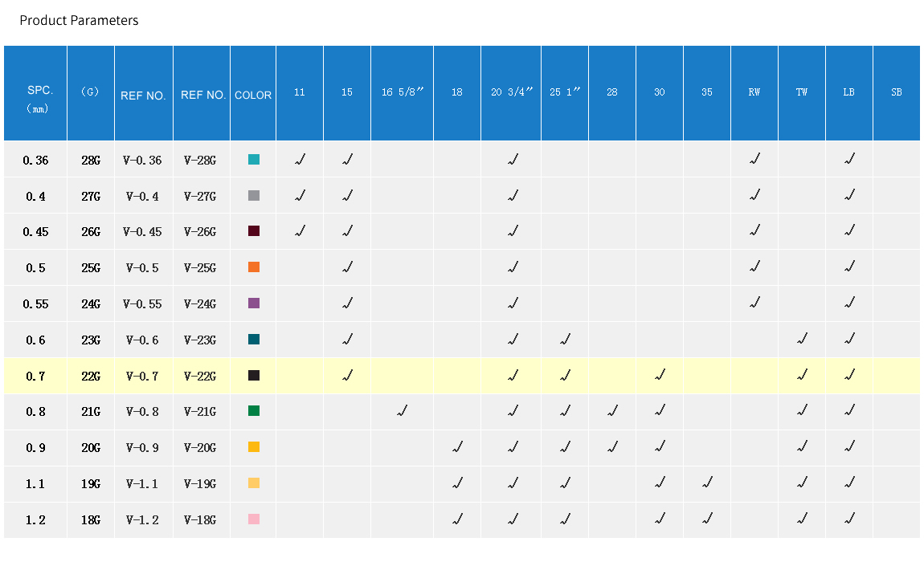The height and width of the screenshot is (562, 924).
Task: Click the RW checkmark in 24G row
Action: 754,303
